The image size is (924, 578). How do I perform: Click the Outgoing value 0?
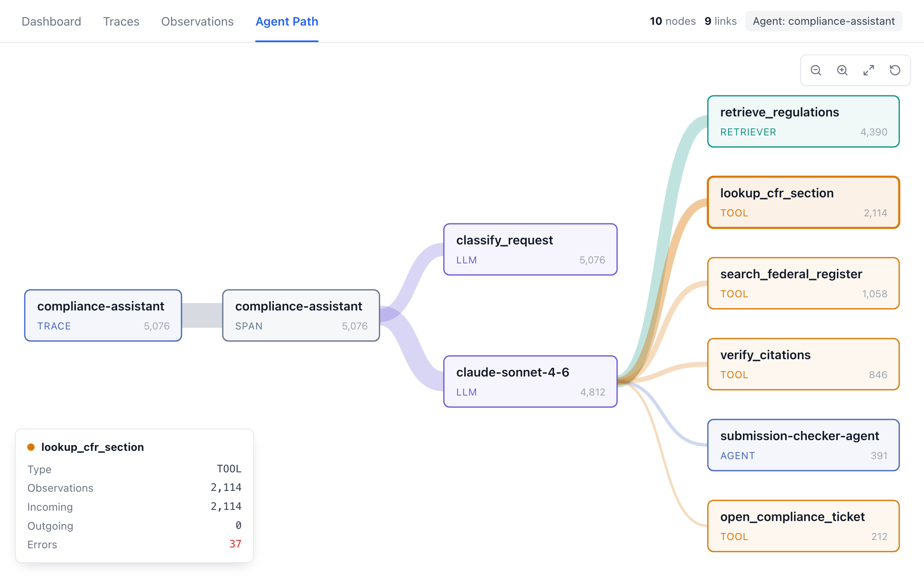[238, 526]
